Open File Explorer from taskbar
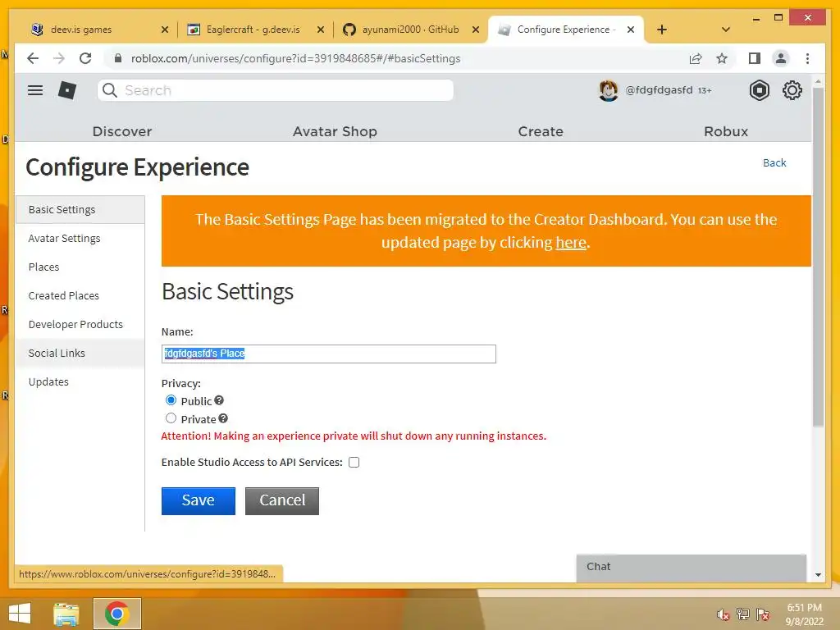 click(66, 614)
